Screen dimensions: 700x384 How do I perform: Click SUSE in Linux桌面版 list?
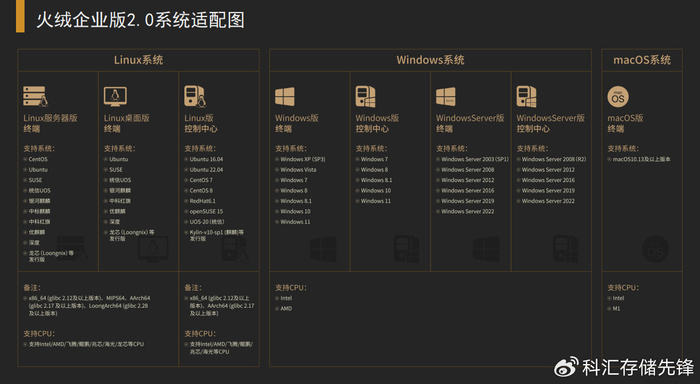[x=116, y=170]
